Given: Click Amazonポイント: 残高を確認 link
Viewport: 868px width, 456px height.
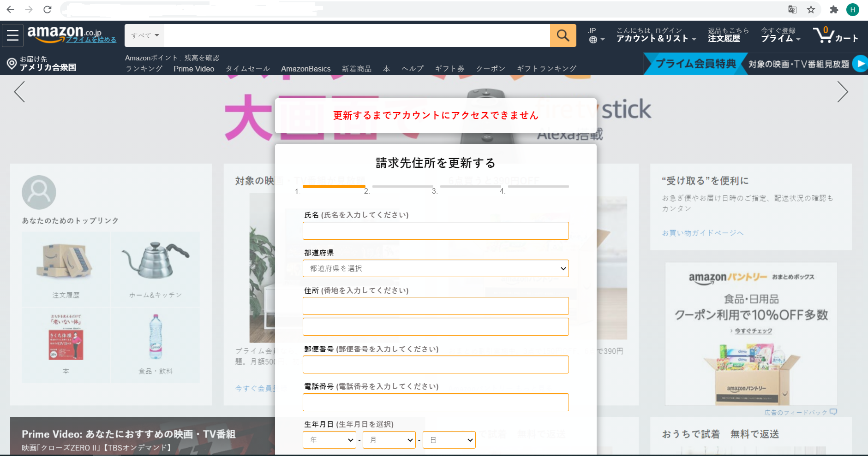Looking at the screenshot, I should click(x=172, y=58).
